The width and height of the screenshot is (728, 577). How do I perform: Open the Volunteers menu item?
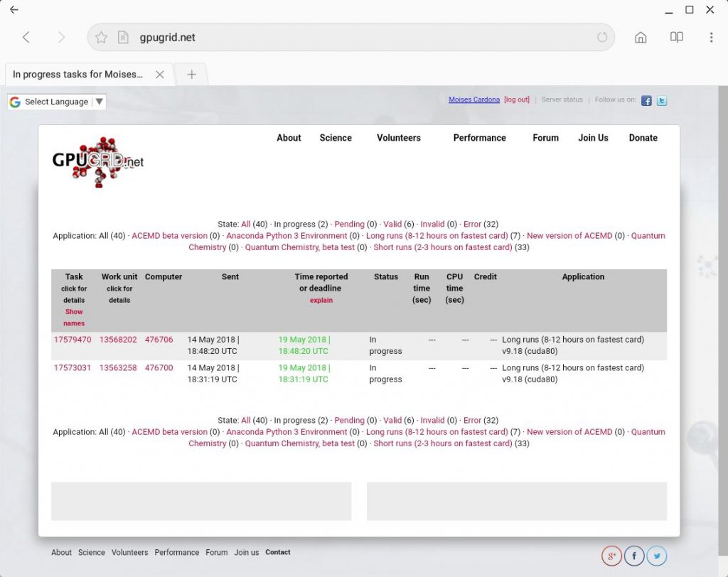coord(398,138)
